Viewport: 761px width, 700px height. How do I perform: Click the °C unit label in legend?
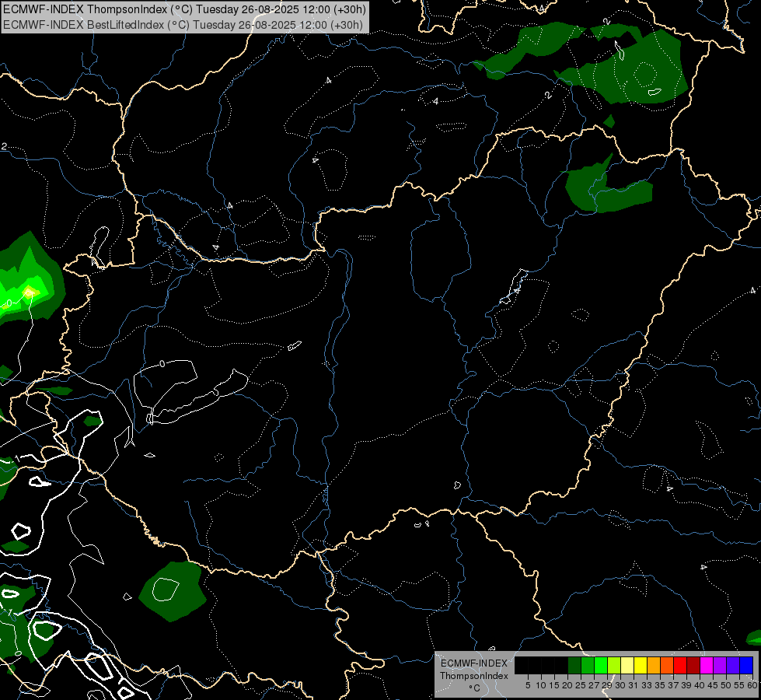pos(475,688)
